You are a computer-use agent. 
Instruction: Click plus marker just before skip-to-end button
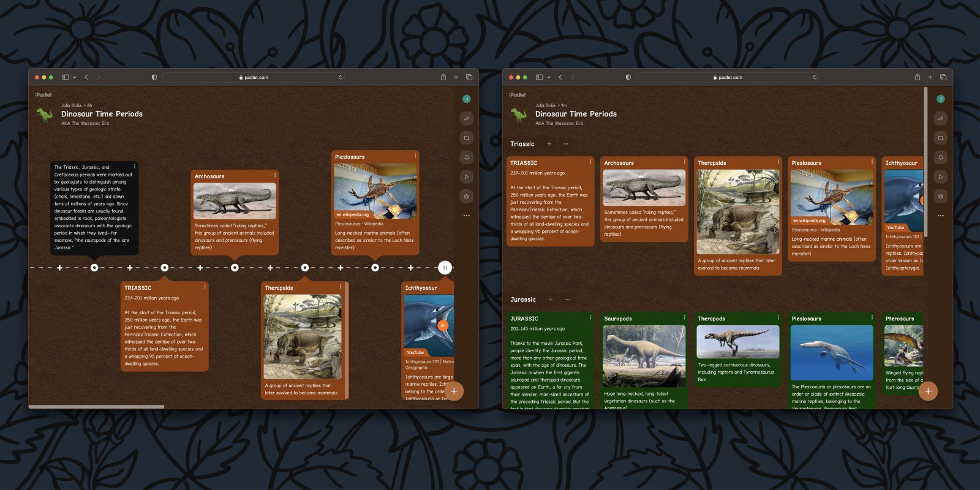410,268
